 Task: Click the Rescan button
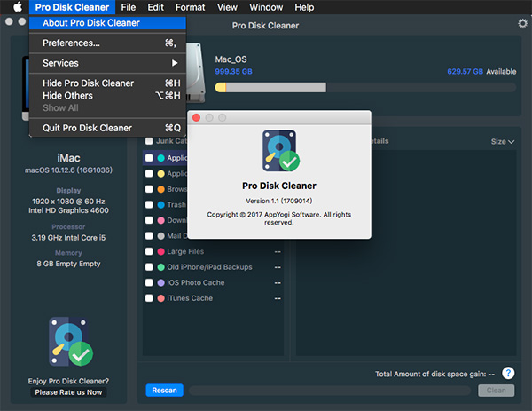[x=165, y=391]
